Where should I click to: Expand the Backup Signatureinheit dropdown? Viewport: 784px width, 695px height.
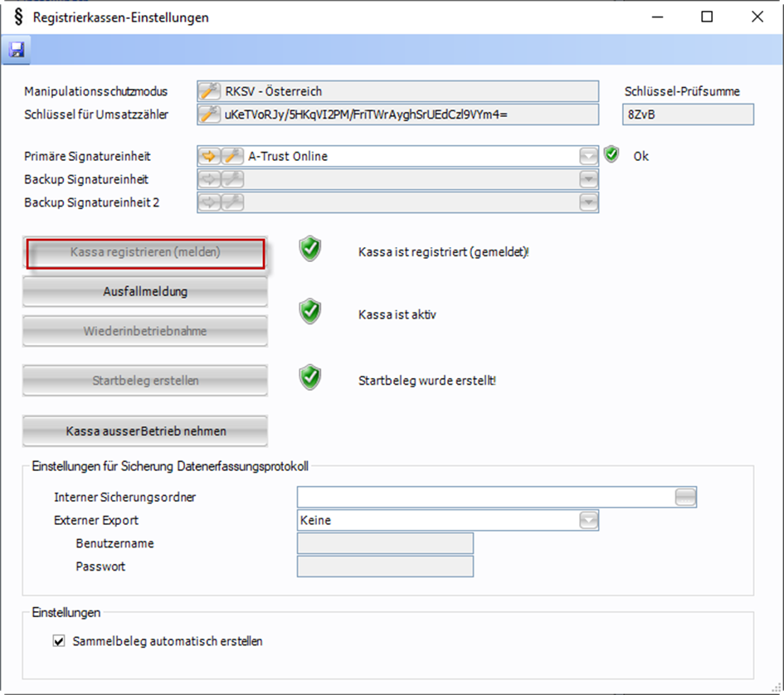coord(588,179)
